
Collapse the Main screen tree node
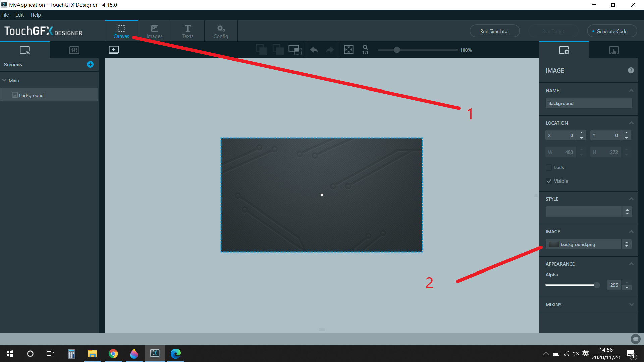(x=5, y=81)
